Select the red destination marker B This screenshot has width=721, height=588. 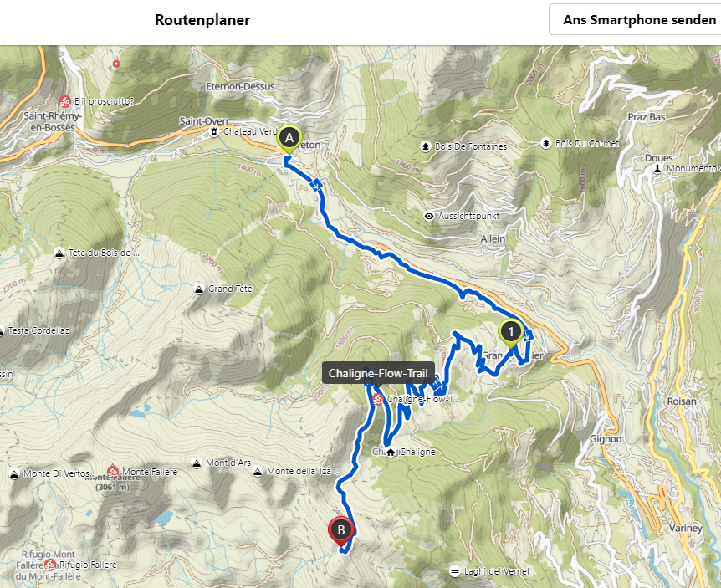(341, 531)
